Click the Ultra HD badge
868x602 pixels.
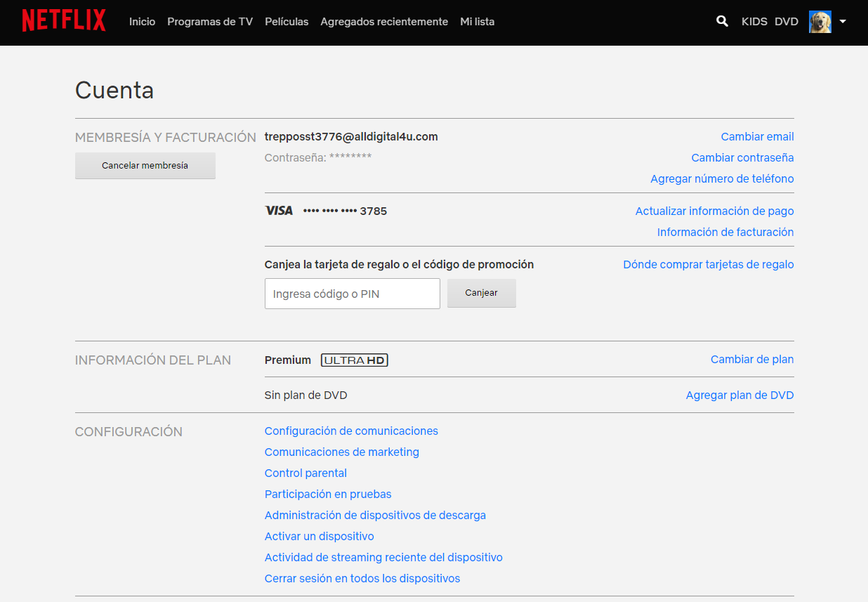pyautogui.click(x=355, y=360)
